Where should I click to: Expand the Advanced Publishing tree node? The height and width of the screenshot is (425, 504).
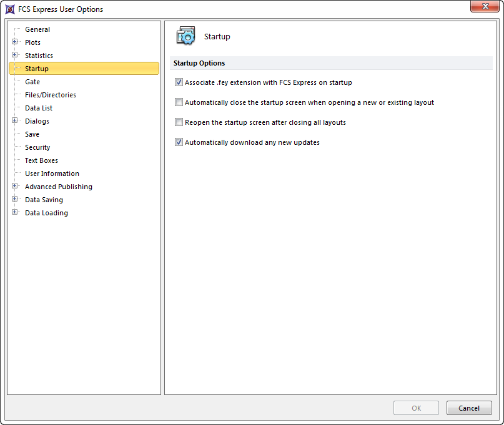coord(15,186)
